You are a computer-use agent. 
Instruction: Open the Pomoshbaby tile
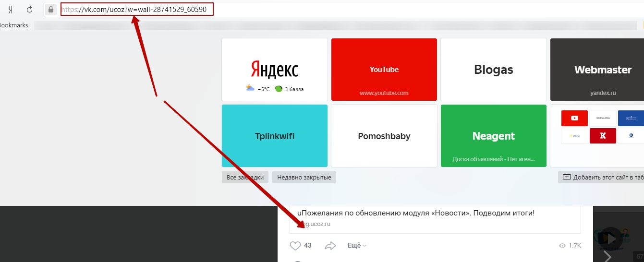pos(384,136)
